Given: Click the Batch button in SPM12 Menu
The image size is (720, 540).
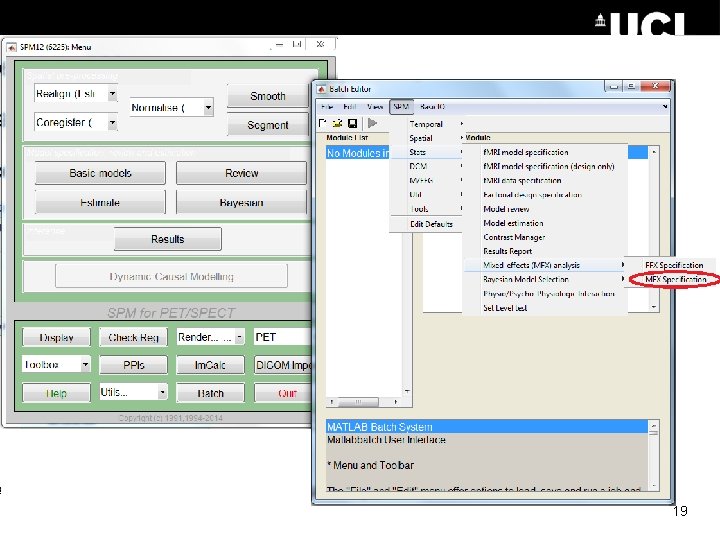Looking at the screenshot, I should (x=210, y=393).
